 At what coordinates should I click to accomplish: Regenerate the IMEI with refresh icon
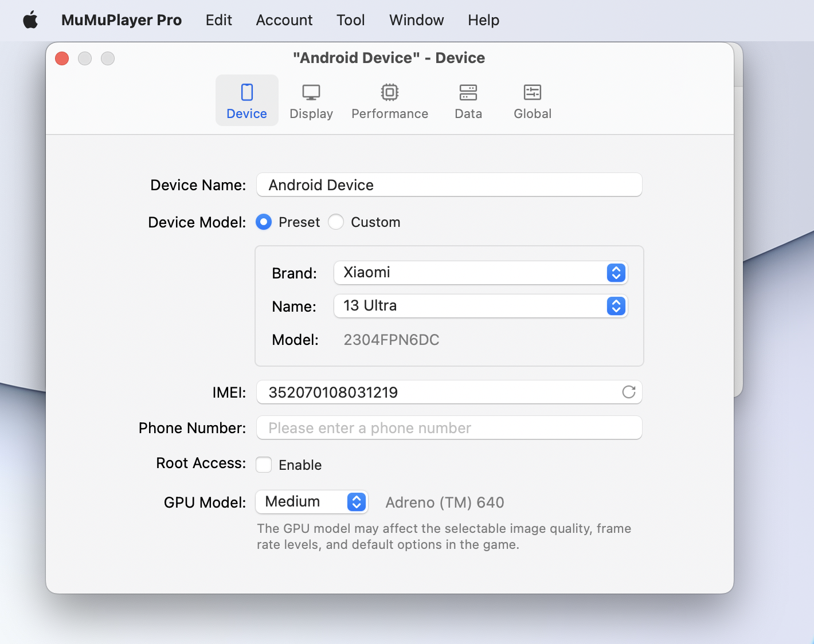click(629, 392)
